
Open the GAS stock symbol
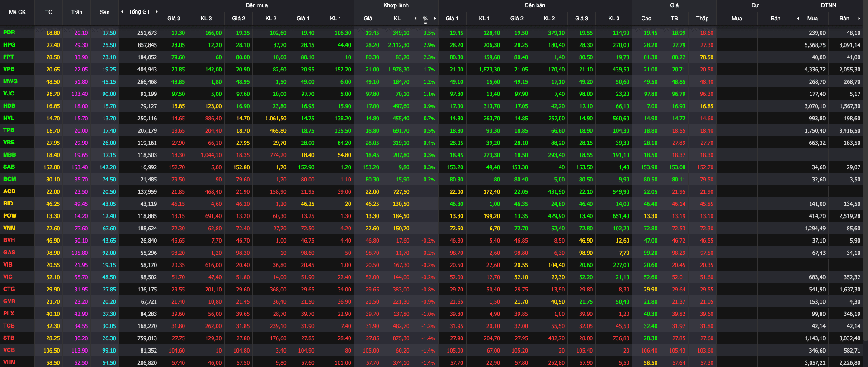9,253
